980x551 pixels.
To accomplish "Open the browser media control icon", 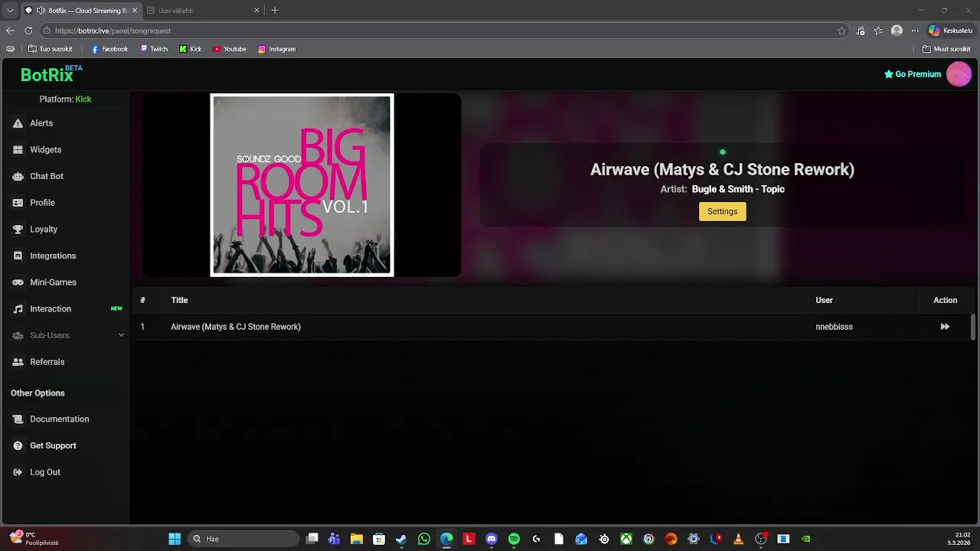I will point(861,31).
